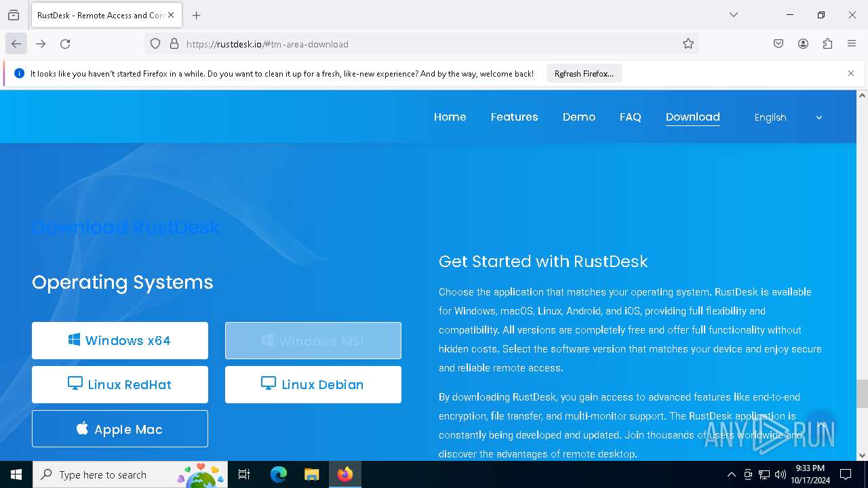Viewport: 868px width, 488px height.
Task: Bookmark this page with the star icon
Action: (688, 43)
